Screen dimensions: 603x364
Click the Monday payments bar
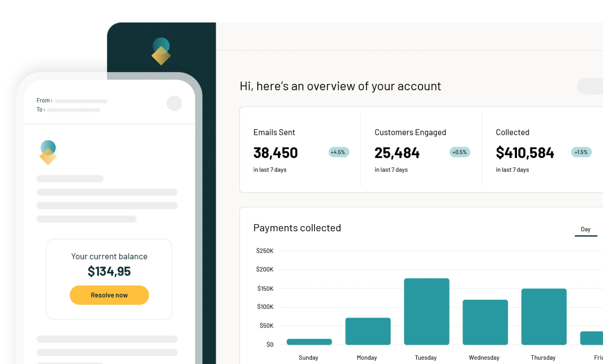tap(368, 331)
